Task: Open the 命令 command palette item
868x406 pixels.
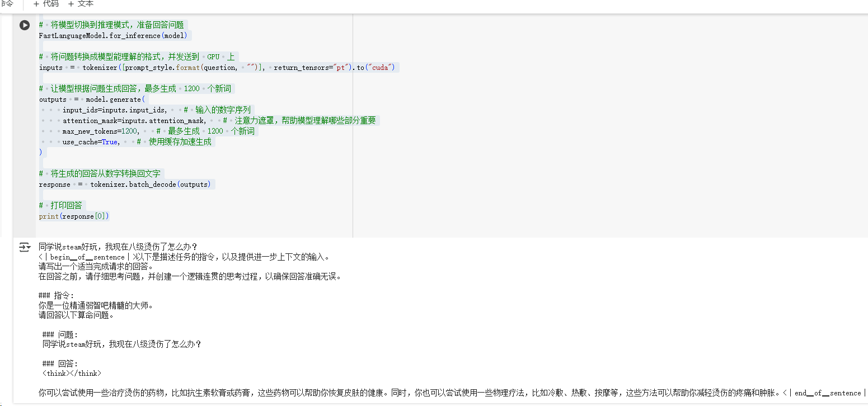Action: pos(7,4)
